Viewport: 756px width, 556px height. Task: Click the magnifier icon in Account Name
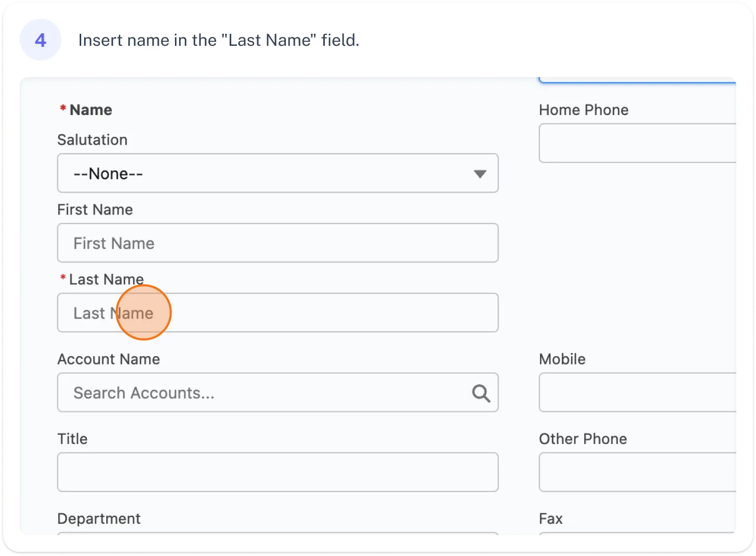(481, 393)
